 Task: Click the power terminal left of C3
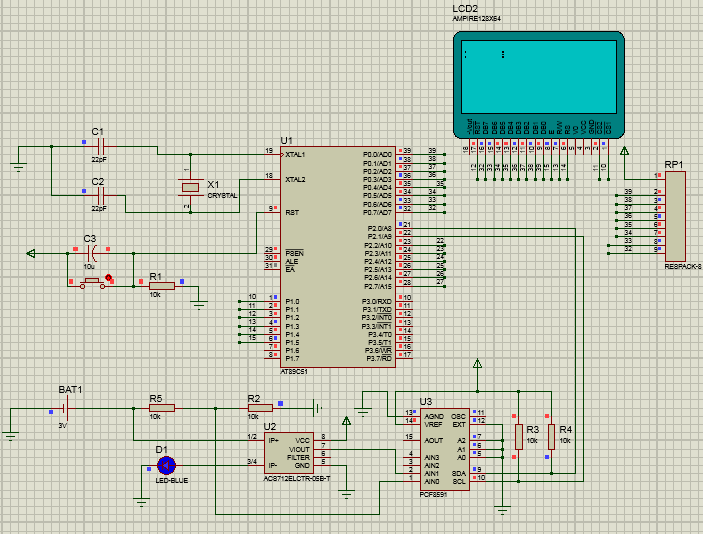[30, 253]
